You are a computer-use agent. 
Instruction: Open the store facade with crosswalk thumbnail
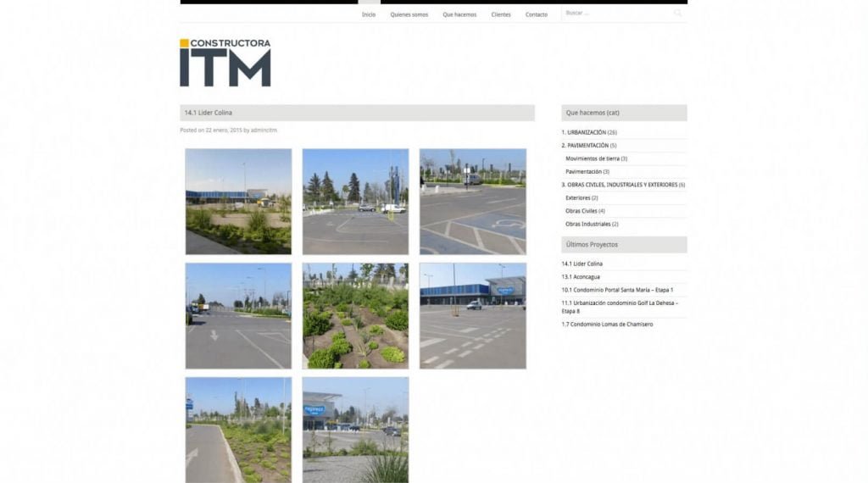pyautogui.click(x=472, y=315)
